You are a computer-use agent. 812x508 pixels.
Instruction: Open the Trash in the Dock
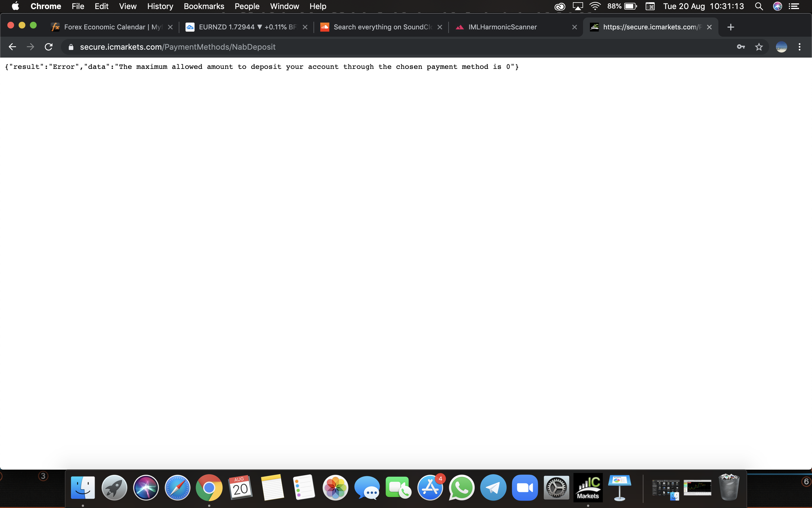(729, 487)
